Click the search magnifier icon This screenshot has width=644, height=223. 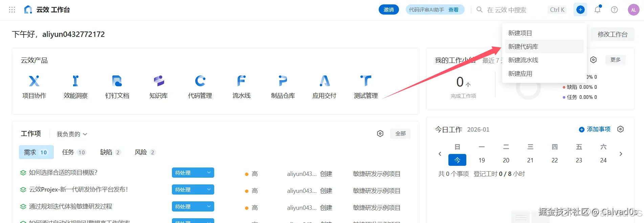click(x=480, y=9)
